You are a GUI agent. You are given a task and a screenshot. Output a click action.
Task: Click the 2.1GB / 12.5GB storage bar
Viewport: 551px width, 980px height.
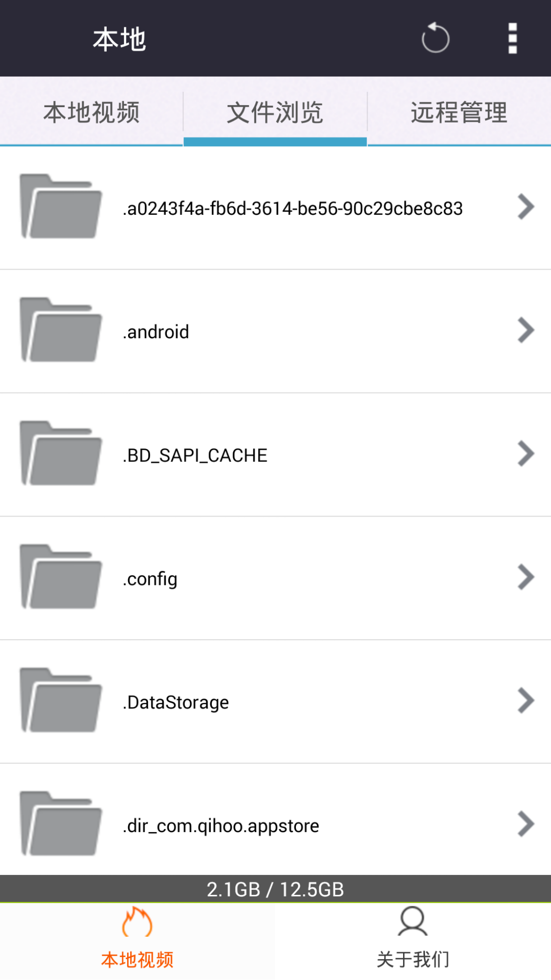(275, 889)
